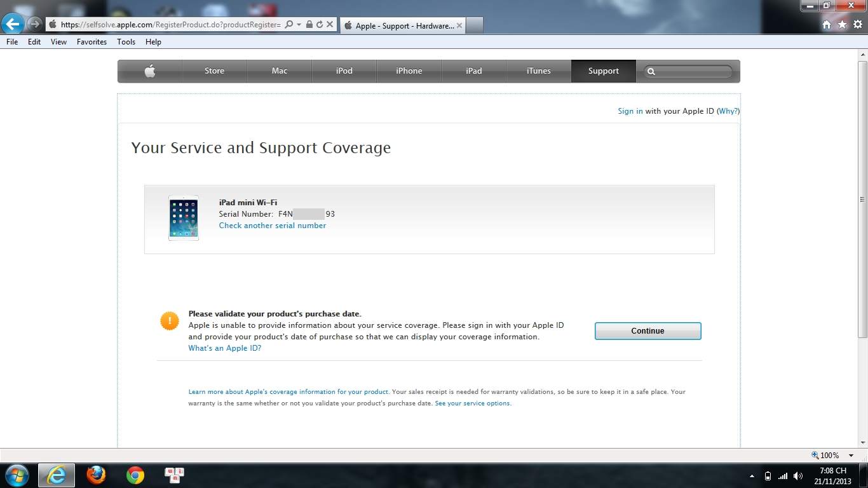Screen dimensions: 868x488
Task: Go to the iPod section
Action: click(x=344, y=71)
